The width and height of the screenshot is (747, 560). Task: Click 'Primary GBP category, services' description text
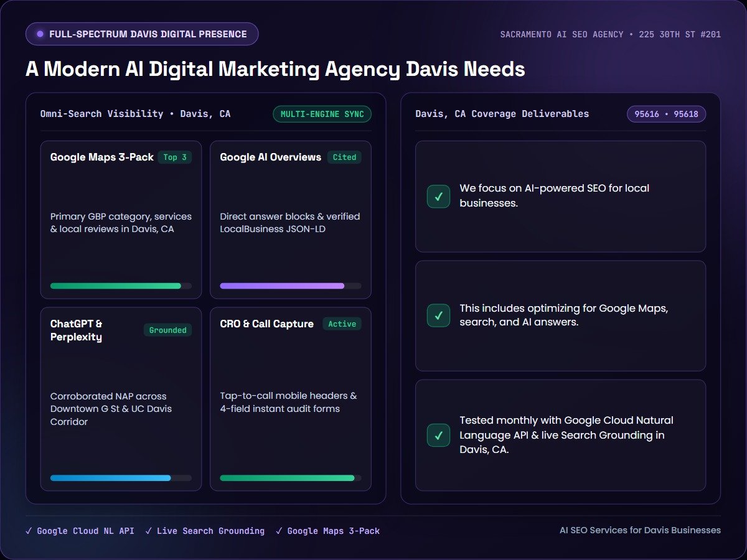[121, 223]
